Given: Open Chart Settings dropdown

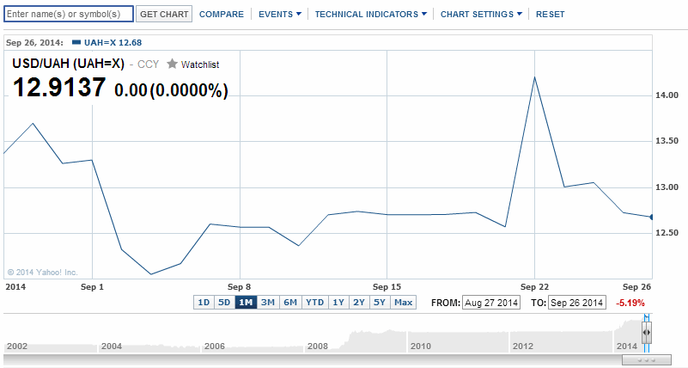Looking at the screenshot, I should 481,14.
